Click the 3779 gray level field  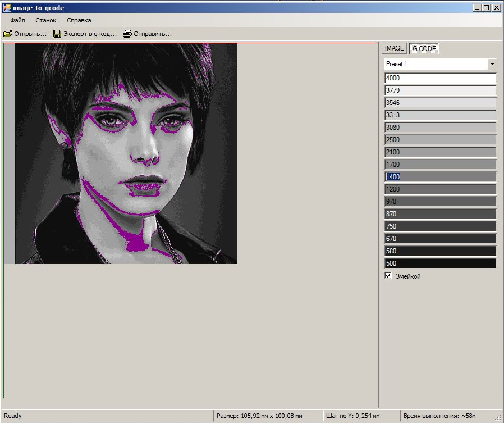click(441, 90)
